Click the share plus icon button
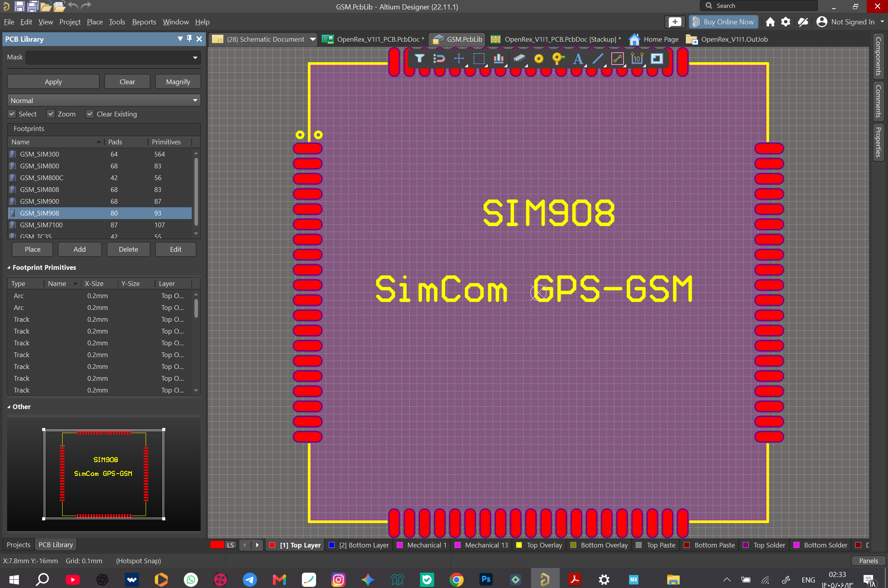888x588 pixels. coord(675,22)
